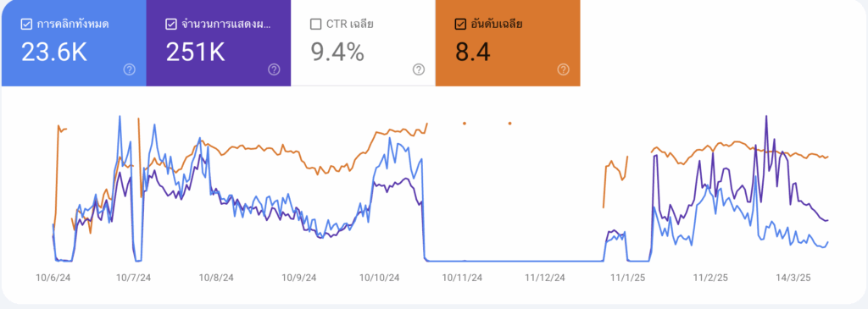Click the isolated orange dot above 11/12/24
This screenshot has width=868, height=309.
coord(509,124)
